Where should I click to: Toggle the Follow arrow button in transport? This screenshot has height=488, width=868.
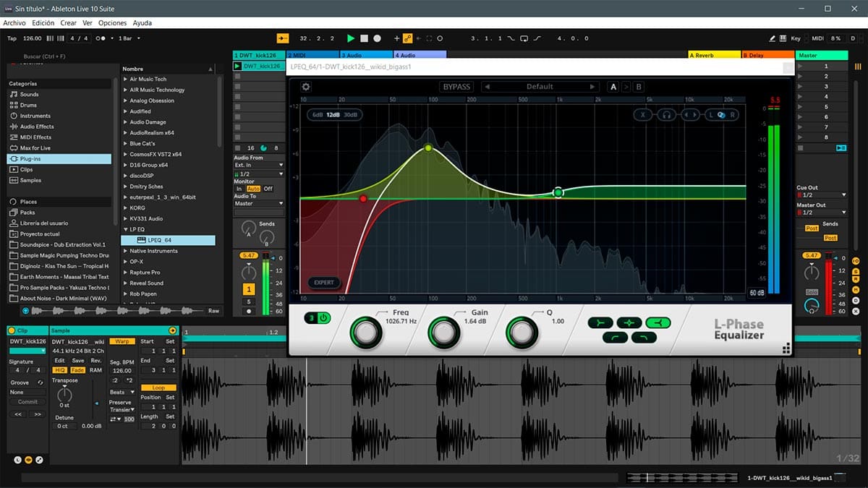point(282,38)
